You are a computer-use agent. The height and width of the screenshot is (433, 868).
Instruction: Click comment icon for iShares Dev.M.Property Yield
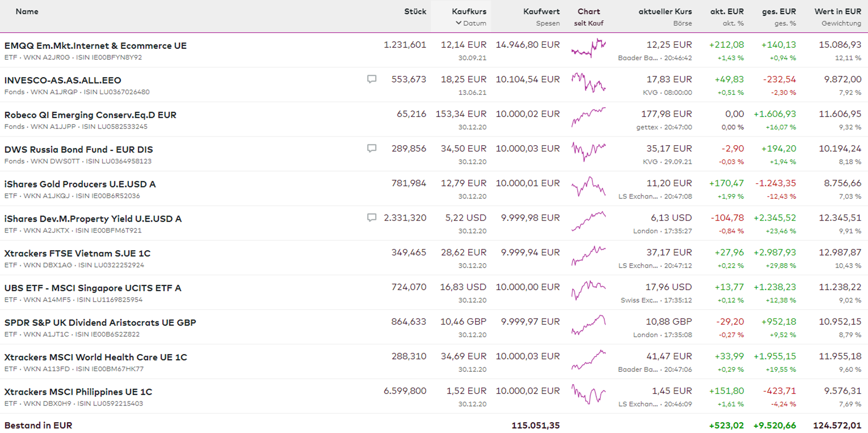pyautogui.click(x=372, y=218)
